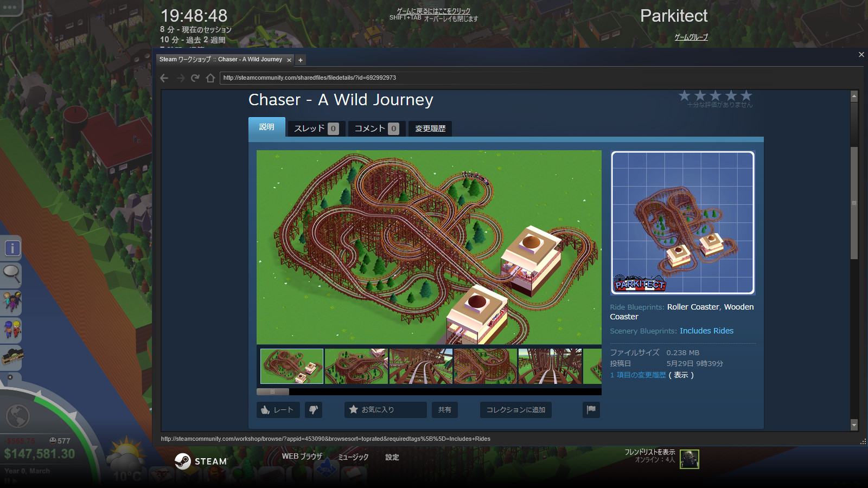Open ミュージック in the overlay bar
The height and width of the screenshot is (488, 868).
(353, 457)
